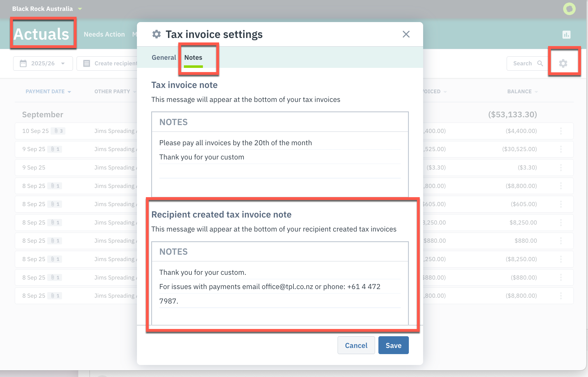Click the search magnifier icon
This screenshot has height=377, width=588.
(540, 63)
